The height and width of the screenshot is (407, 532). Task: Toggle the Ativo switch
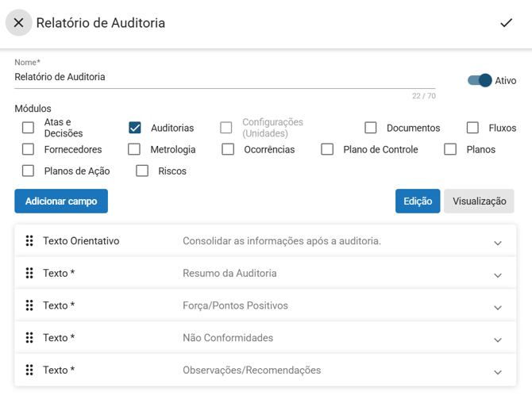(480, 81)
